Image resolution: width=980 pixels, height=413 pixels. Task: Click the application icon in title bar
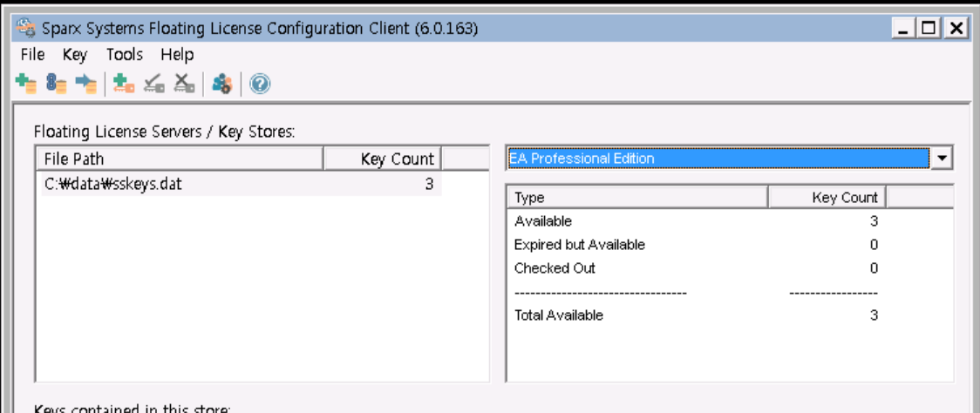coord(26,28)
